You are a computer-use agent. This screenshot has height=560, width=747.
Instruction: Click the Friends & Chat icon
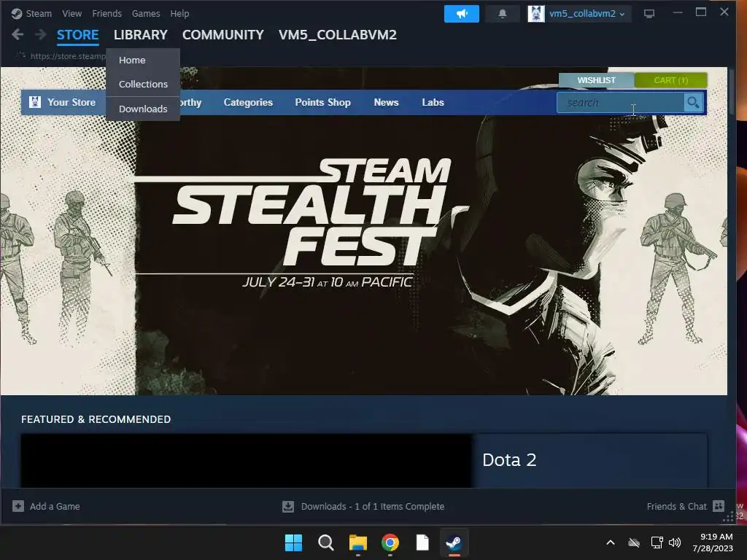point(719,506)
